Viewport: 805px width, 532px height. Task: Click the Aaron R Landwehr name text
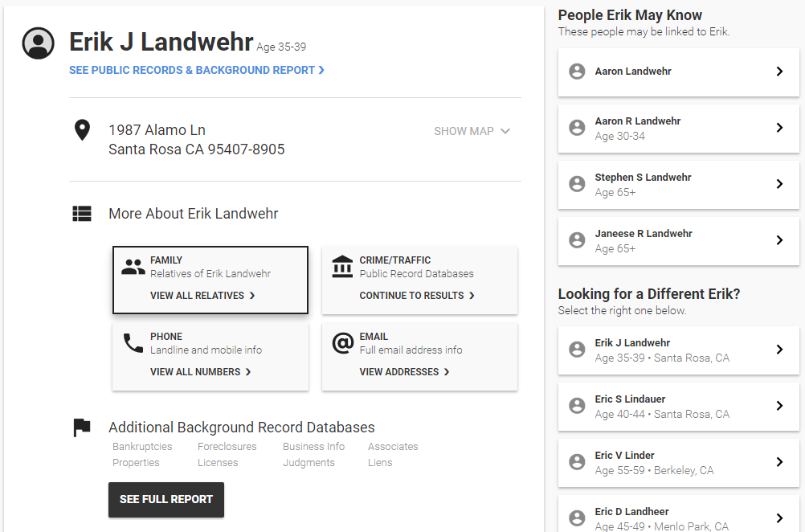click(638, 121)
